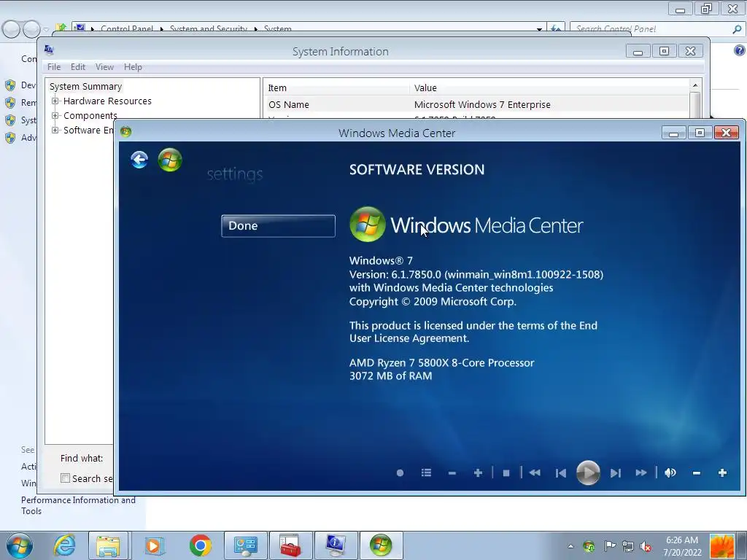Open Internet Explorer from taskbar
This screenshot has width=747, height=560.
point(64,545)
